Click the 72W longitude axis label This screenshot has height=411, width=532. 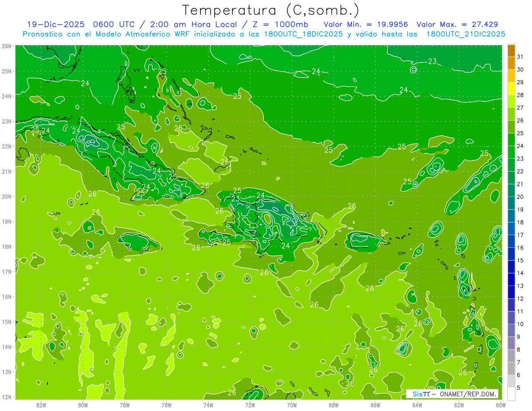(250, 405)
